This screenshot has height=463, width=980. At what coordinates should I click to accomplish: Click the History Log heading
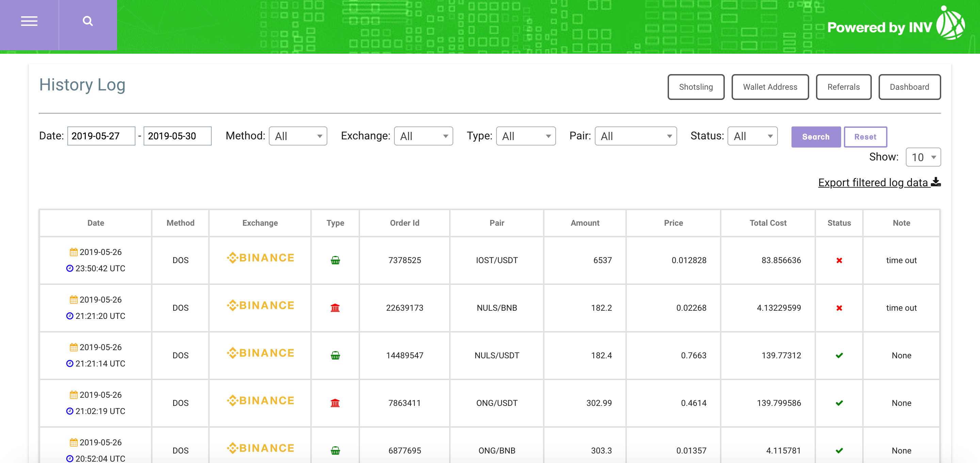click(x=82, y=85)
